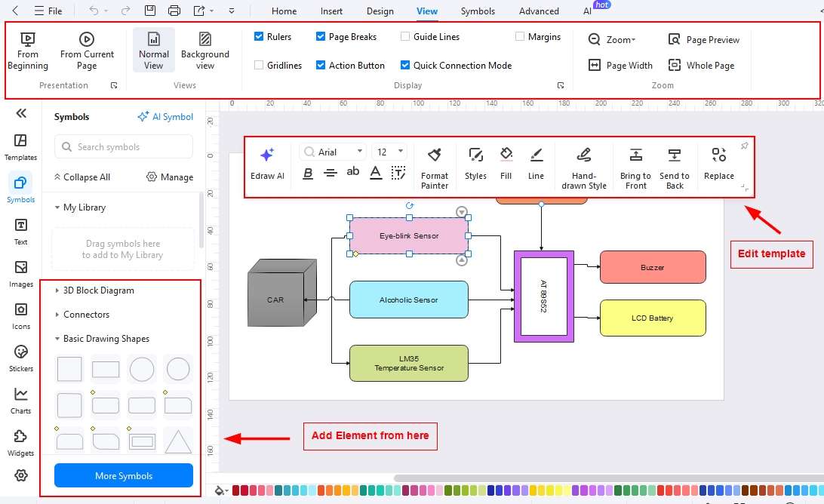Viewport: 824px width, 504px height.
Task: Open the Fill tool
Action: pyautogui.click(x=506, y=162)
